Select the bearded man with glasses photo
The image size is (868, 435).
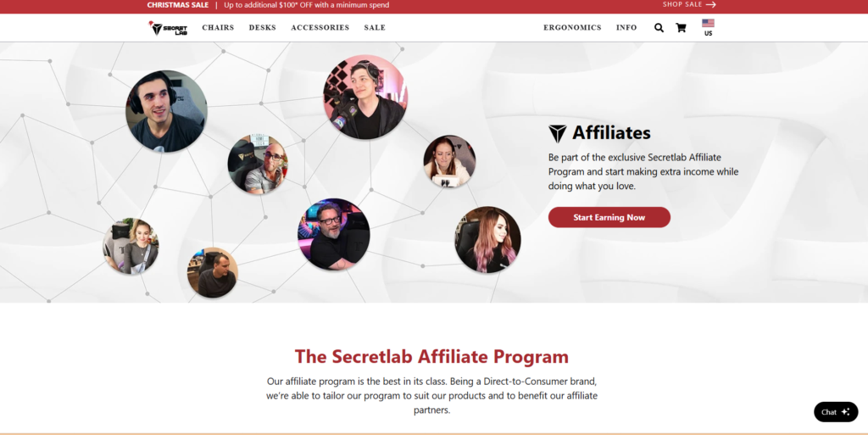[x=334, y=234]
